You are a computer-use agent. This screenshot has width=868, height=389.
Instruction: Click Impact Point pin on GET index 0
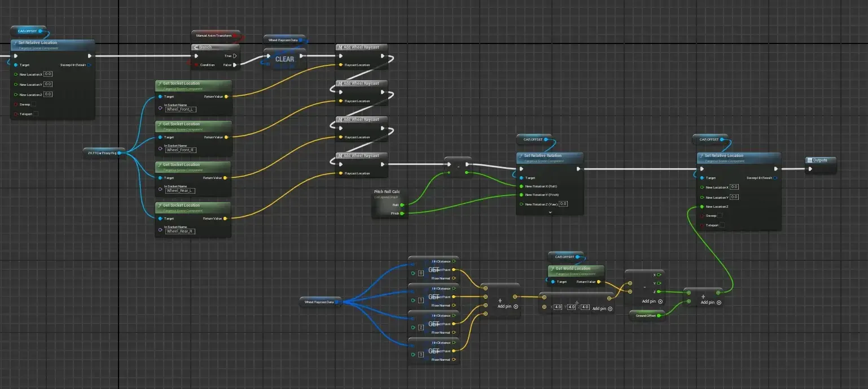pos(454,270)
